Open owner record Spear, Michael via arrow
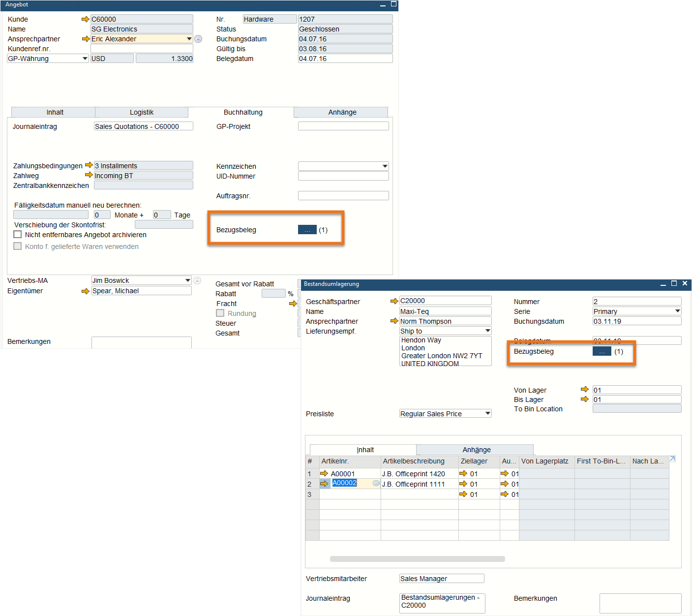Screen dimensions: 692x616 click(x=85, y=291)
